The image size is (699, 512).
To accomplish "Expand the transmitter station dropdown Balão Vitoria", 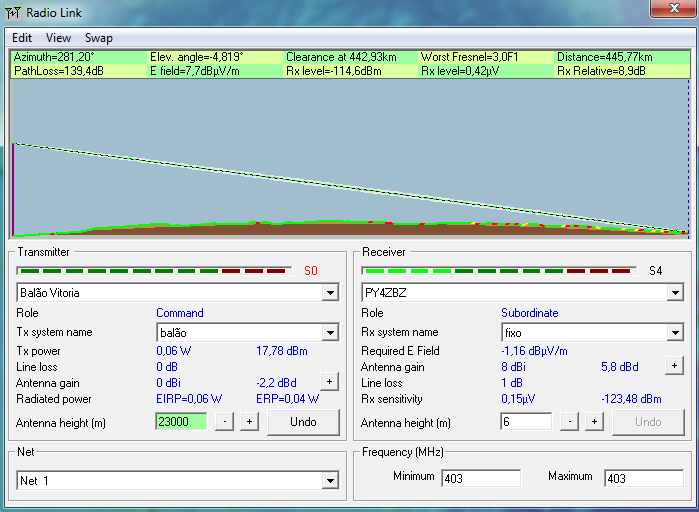I will tap(330, 293).
